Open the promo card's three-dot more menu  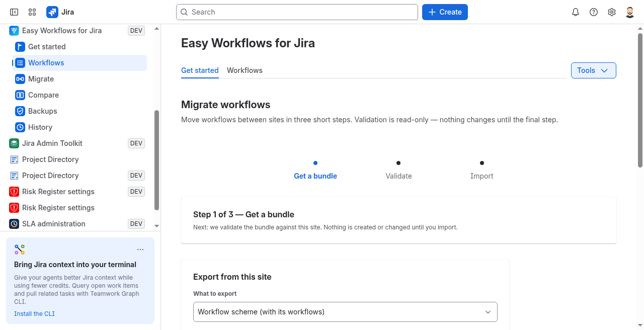[140, 250]
